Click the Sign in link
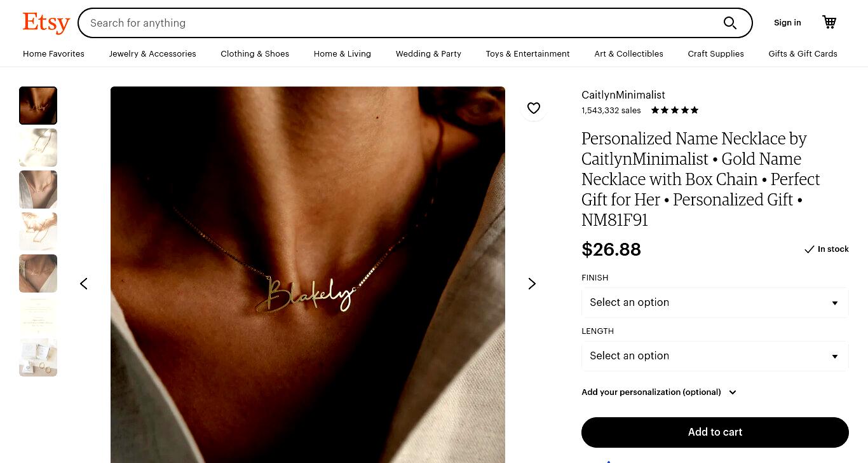Image resolution: width=868 pixels, height=463 pixels. pos(787,23)
